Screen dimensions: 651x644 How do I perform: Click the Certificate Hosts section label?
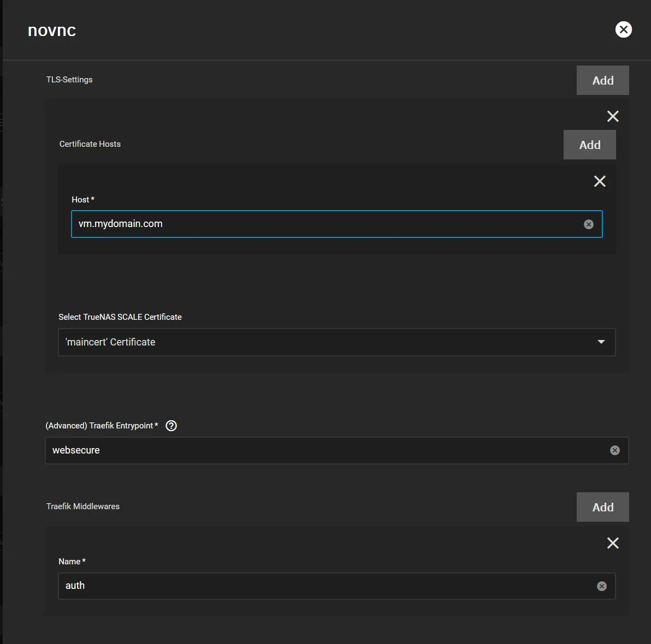pyautogui.click(x=90, y=144)
